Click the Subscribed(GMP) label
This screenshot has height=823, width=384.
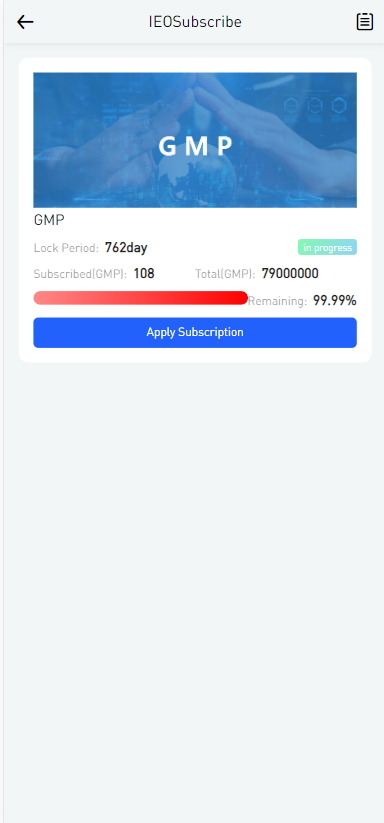tap(80, 274)
